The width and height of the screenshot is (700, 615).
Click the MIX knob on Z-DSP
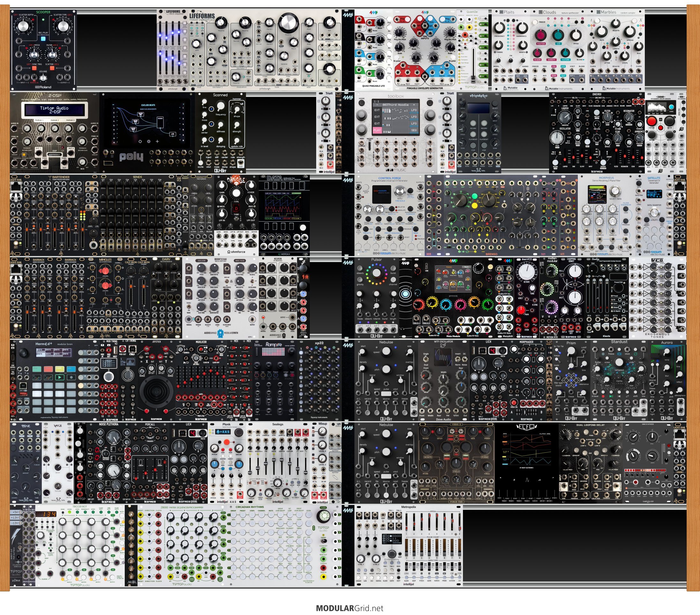click(x=83, y=162)
